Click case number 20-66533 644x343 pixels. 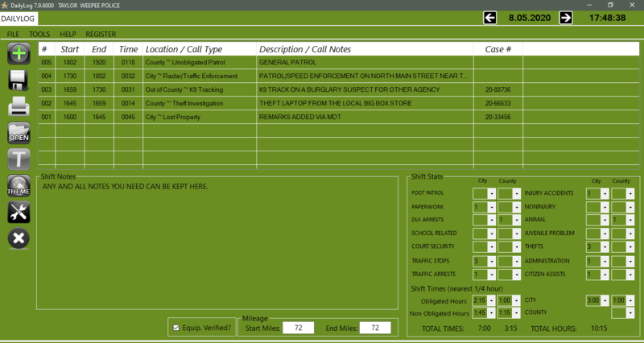point(497,103)
